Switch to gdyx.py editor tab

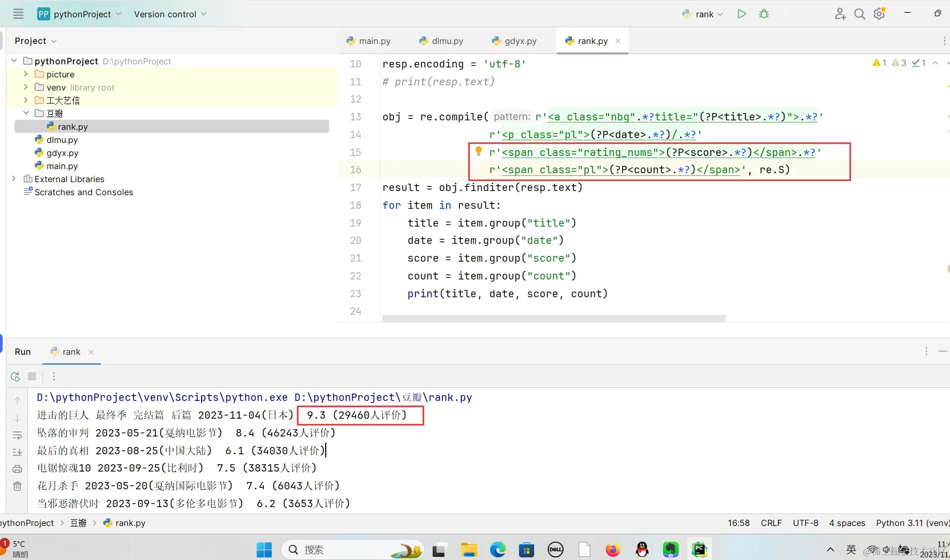click(514, 41)
